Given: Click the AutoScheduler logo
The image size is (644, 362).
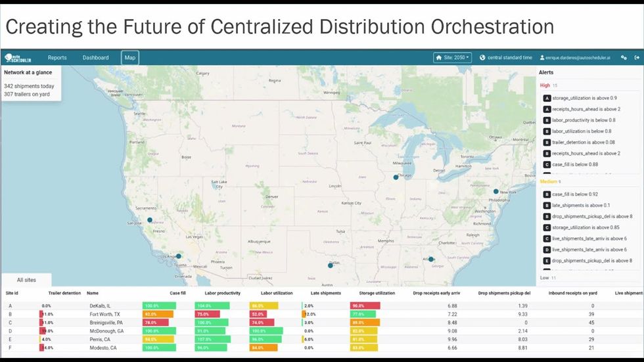Looking at the screenshot, I should click(x=18, y=58).
